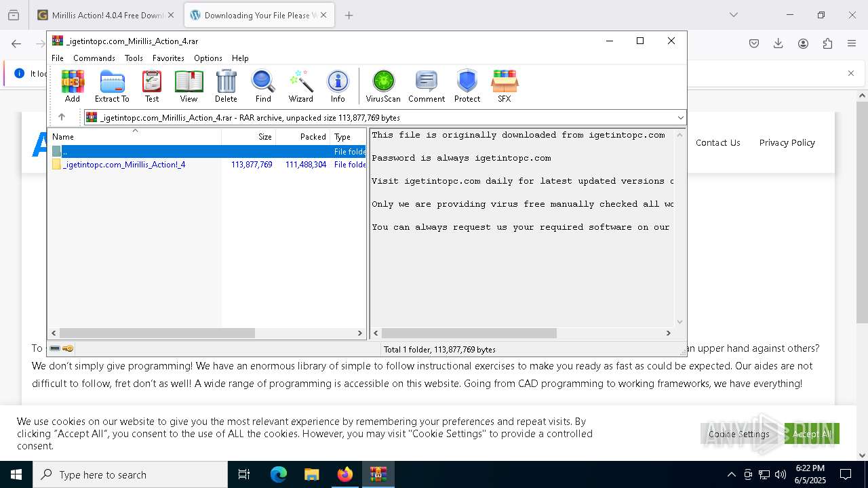This screenshot has width=868, height=488.
Task: Click the Protect shield icon
Action: (467, 86)
